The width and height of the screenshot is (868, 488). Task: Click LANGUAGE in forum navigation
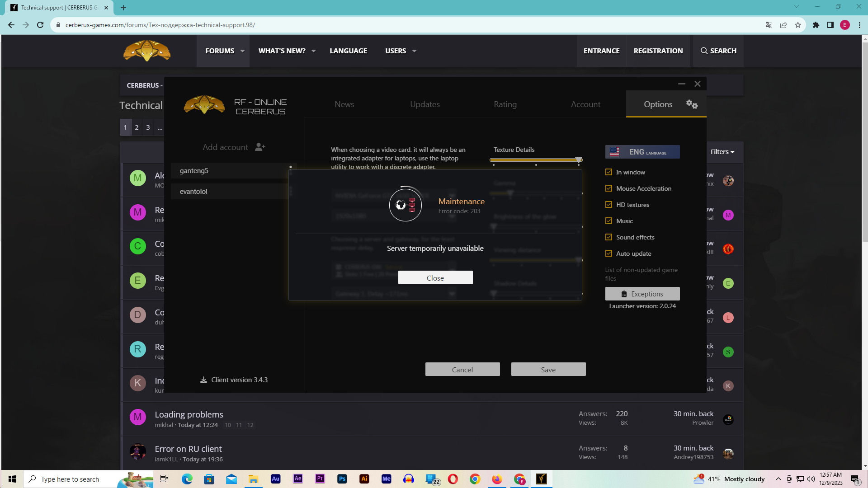coord(348,51)
